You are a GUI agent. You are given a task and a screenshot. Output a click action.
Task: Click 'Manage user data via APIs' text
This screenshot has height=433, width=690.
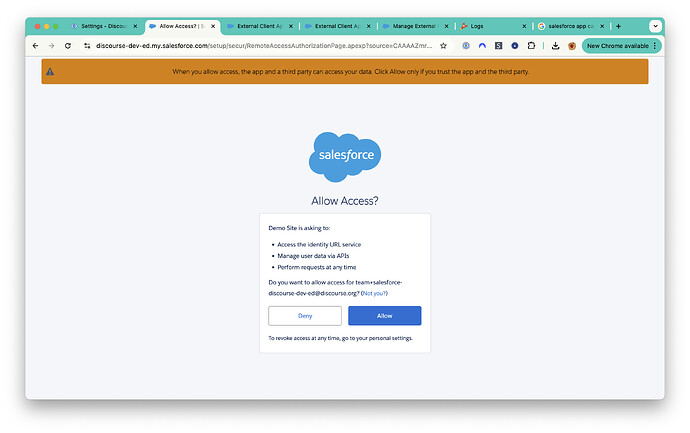313,256
